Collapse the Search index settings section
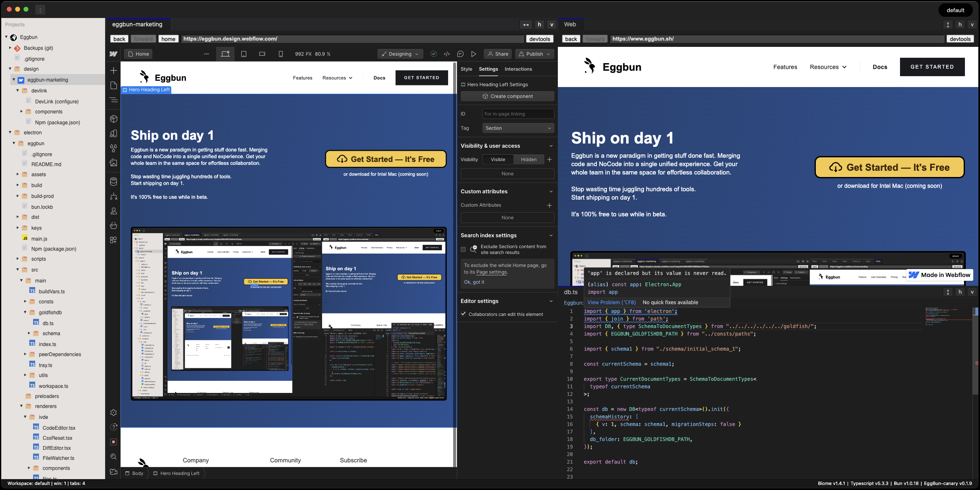This screenshot has width=980, height=490. [x=551, y=236]
